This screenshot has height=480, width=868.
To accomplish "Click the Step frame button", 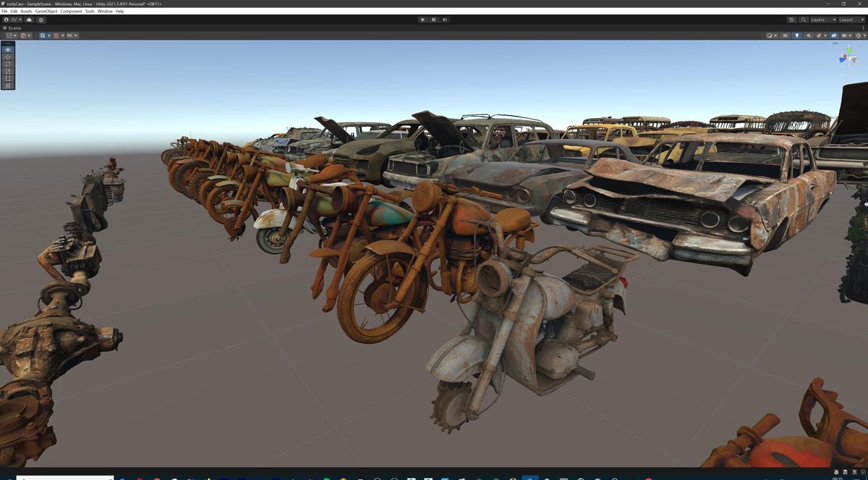I will [445, 20].
